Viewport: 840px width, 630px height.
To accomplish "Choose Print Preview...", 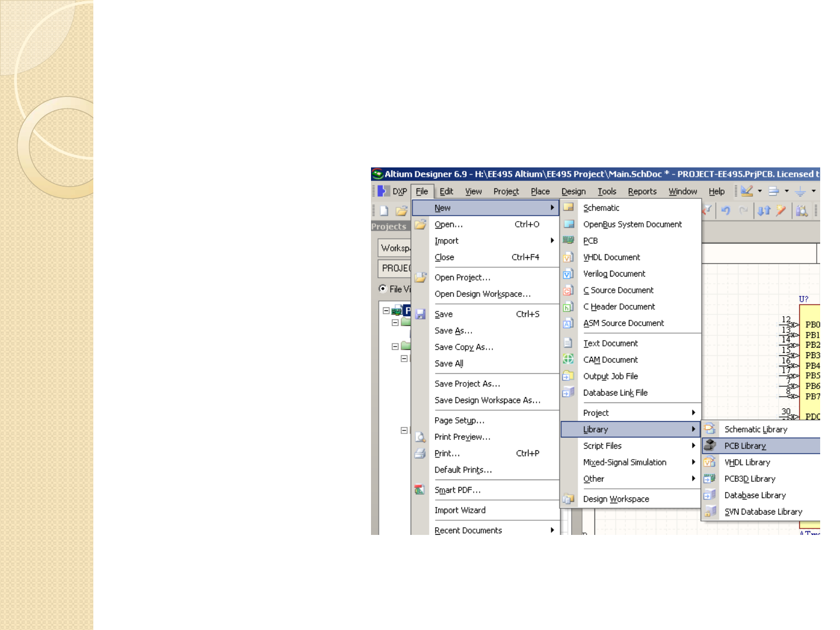I will click(x=485, y=437).
